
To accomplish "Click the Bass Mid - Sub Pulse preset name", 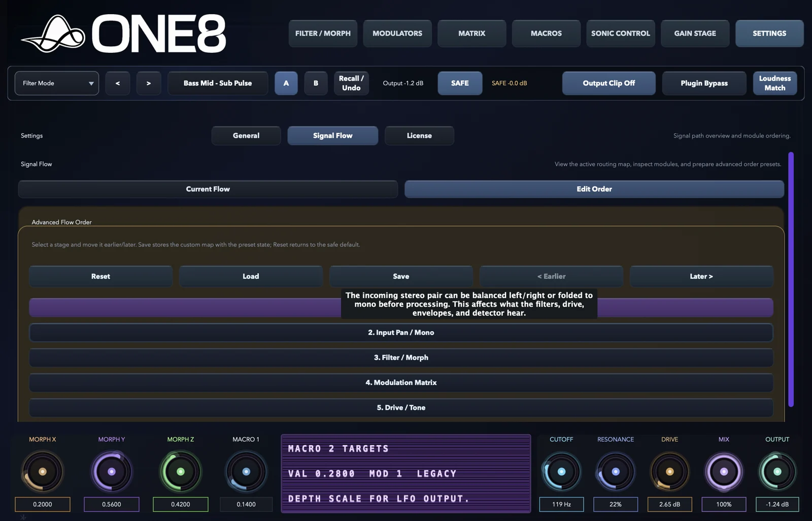I will (x=218, y=83).
